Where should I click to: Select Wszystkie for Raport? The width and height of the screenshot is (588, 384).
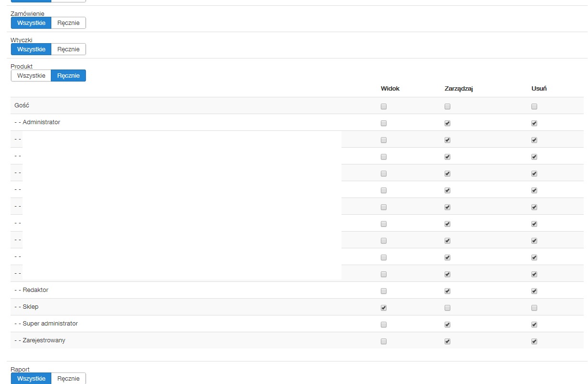[31, 378]
